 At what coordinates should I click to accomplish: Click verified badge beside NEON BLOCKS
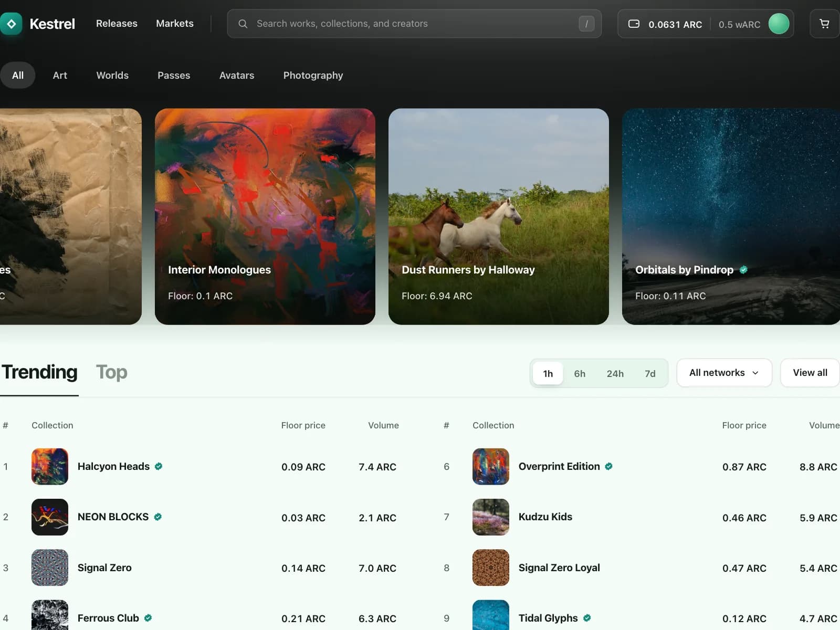pos(157,517)
